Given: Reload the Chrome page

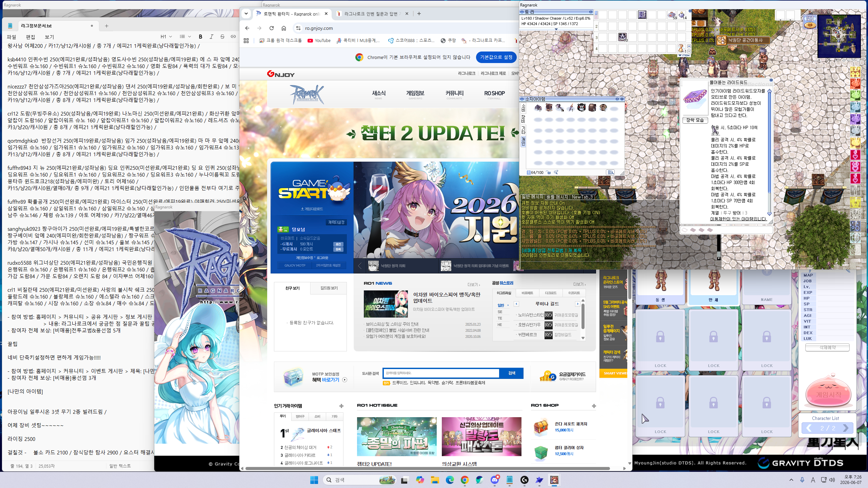Looking at the screenshot, I should click(272, 28).
